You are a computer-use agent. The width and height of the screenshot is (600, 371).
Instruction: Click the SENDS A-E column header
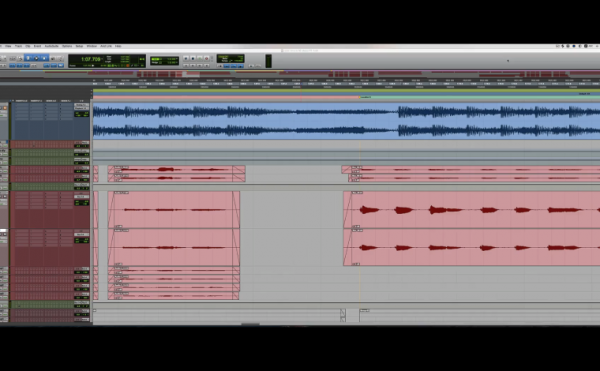pyautogui.click(x=51, y=101)
